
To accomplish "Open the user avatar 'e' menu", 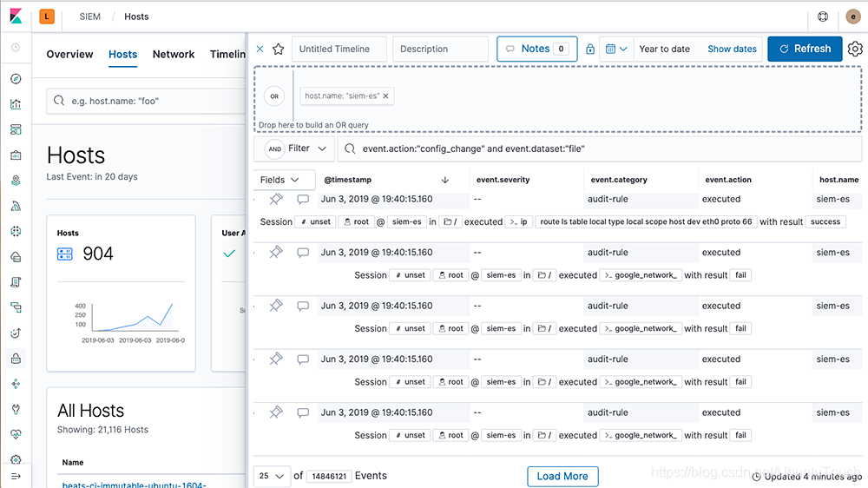I will click(853, 16).
